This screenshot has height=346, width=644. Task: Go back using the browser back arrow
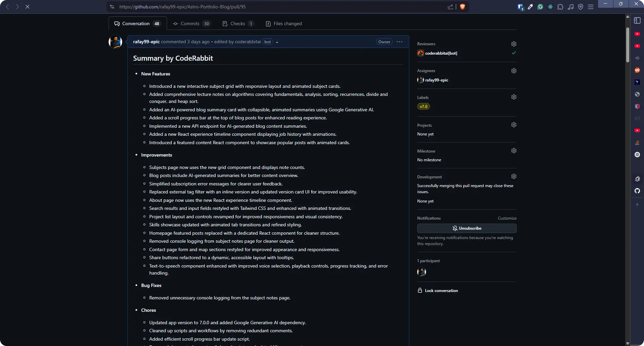pyautogui.click(x=7, y=7)
